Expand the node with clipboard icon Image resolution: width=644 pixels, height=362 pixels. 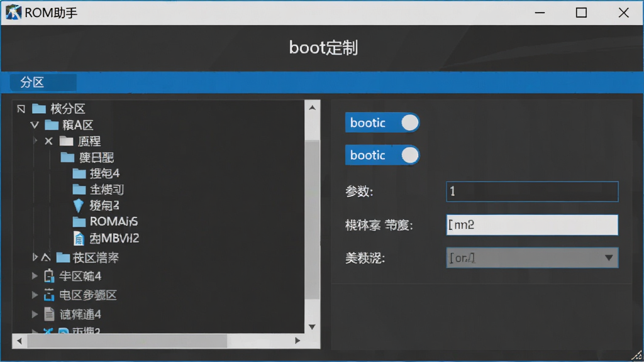coord(35,277)
